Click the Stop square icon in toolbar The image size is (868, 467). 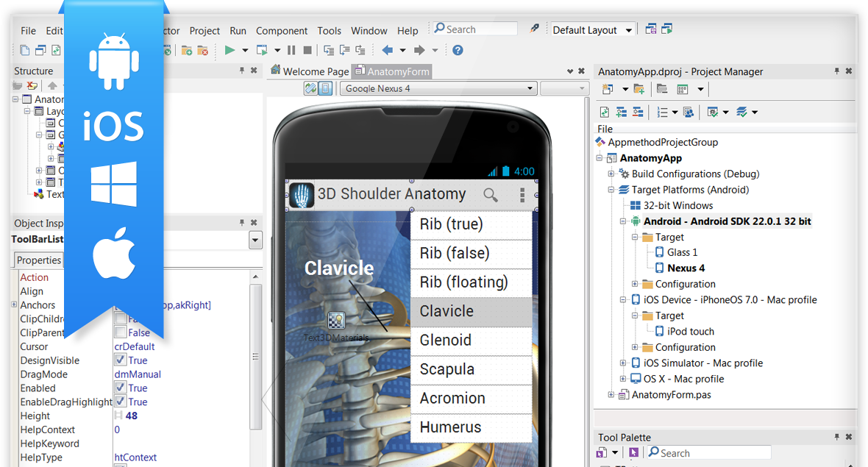click(307, 50)
